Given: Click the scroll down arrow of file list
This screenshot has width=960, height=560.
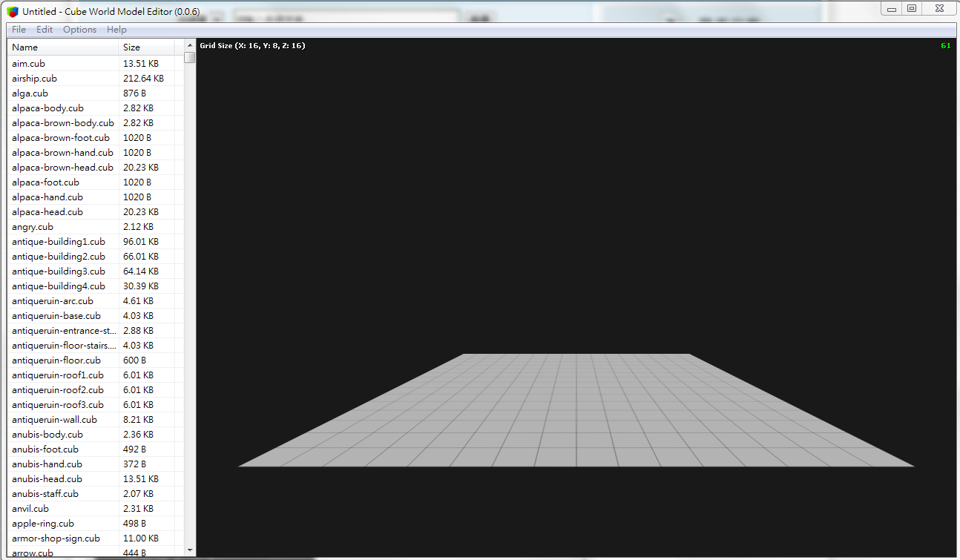Looking at the screenshot, I should pyautogui.click(x=190, y=550).
